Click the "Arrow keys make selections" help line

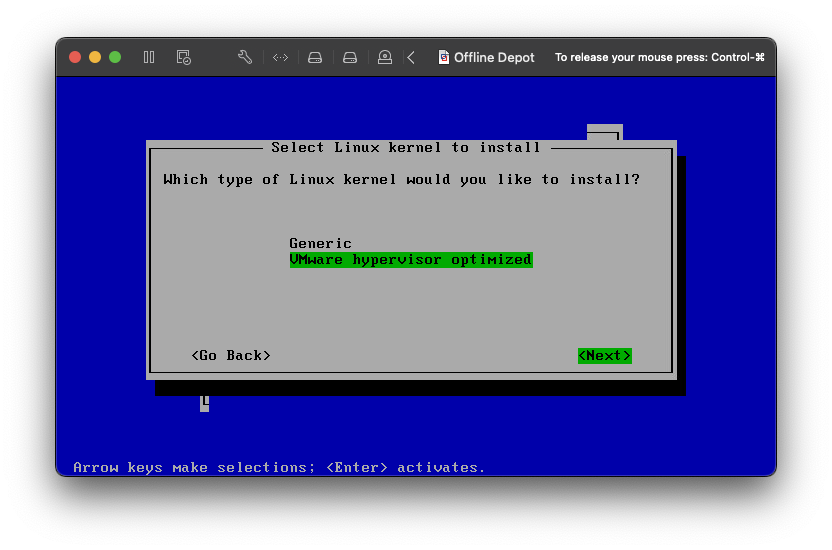(279, 467)
